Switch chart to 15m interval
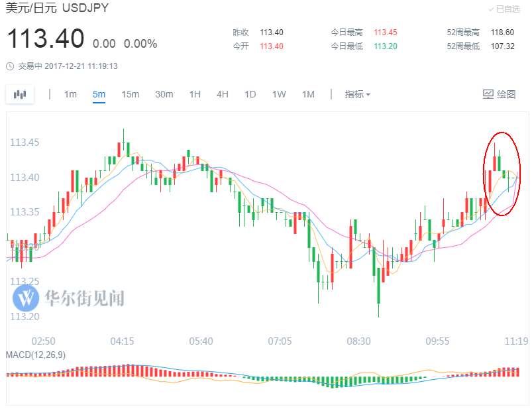The image size is (532, 409). tap(131, 94)
